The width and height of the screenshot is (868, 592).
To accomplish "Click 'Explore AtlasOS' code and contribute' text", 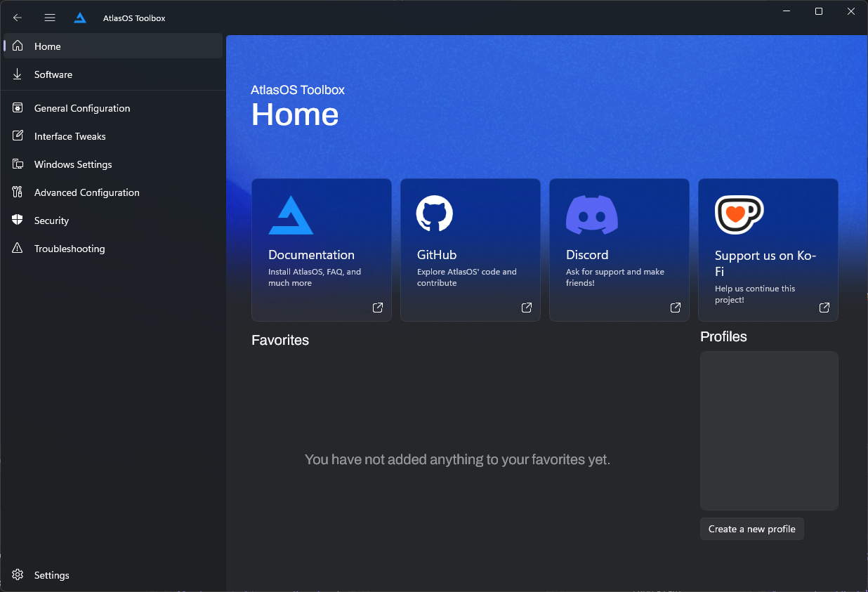I will coord(467,277).
